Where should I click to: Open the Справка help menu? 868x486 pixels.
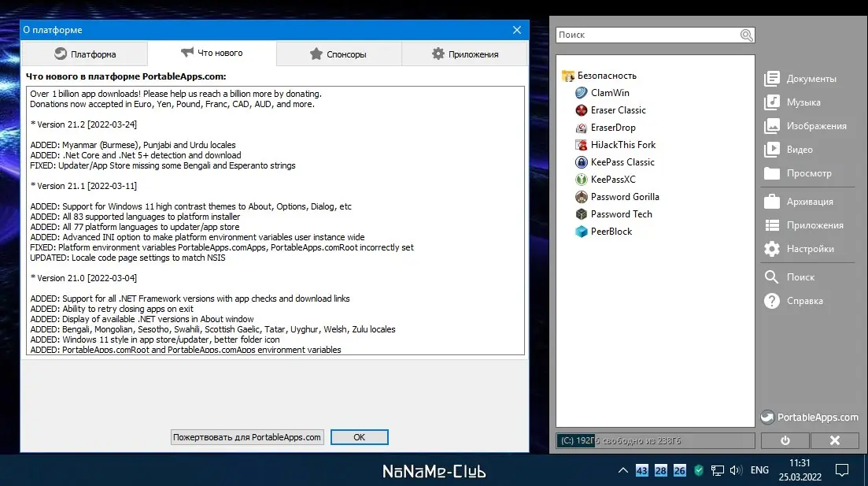tap(794, 301)
